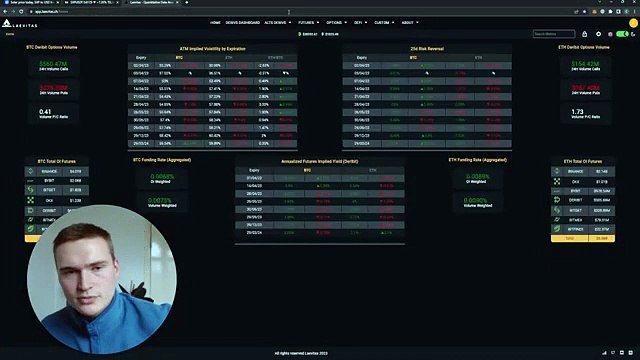This screenshot has width=640, height=360.
Task: Click Binance icon in ETH Total OI Futures
Action: [x=557, y=171]
